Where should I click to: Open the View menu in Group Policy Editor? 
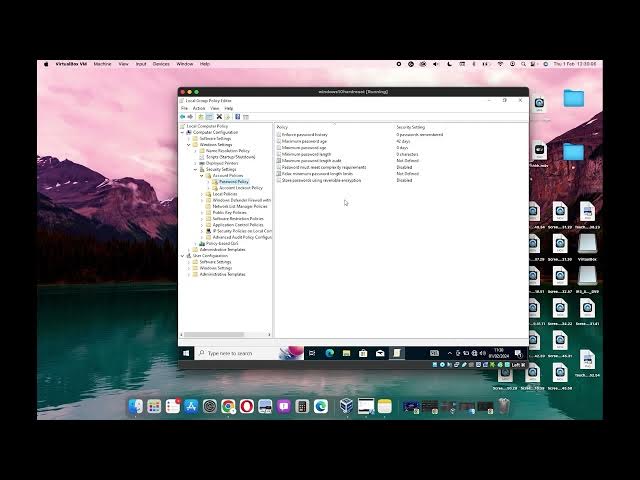pos(215,108)
